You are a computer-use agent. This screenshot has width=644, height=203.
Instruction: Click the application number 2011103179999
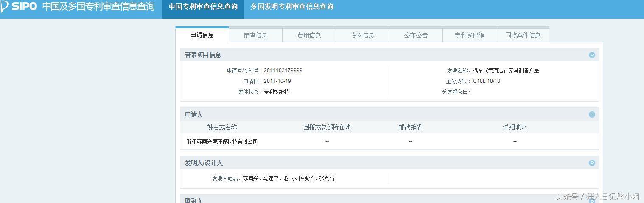pyautogui.click(x=283, y=70)
